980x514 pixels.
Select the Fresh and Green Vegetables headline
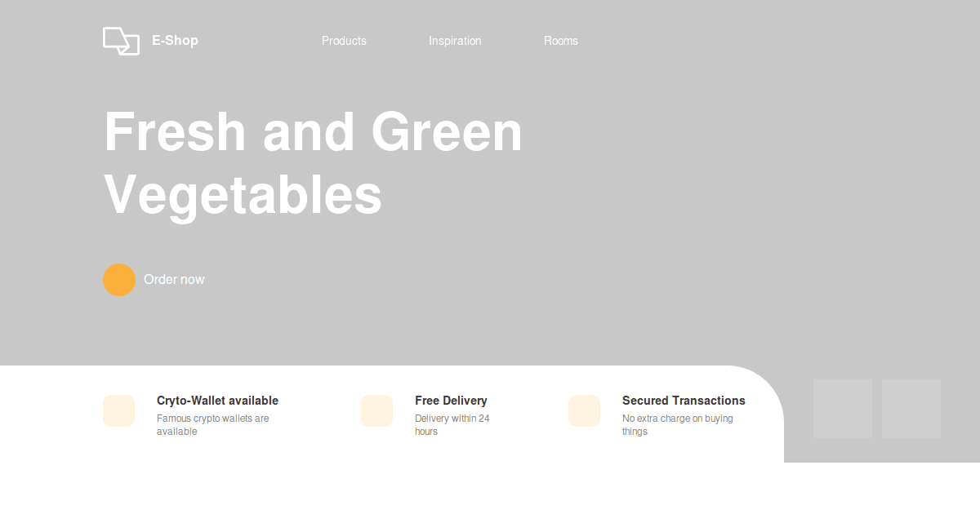(313, 163)
